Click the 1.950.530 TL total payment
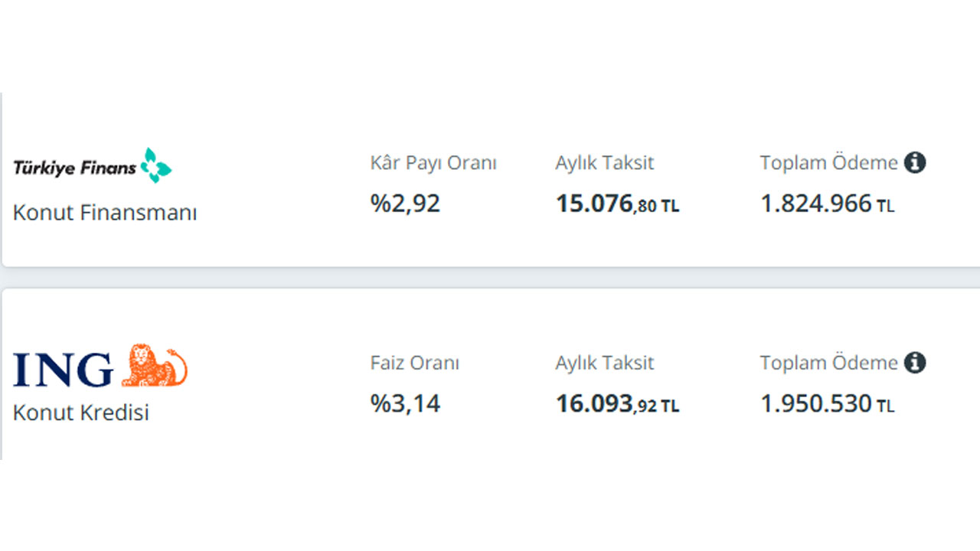Viewport: 980px width, 551px height. pyautogui.click(x=827, y=404)
